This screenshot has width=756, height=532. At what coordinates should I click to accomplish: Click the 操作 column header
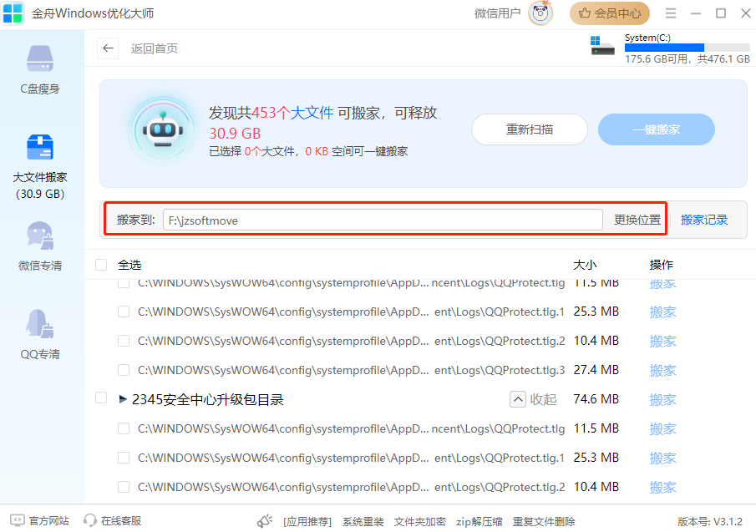tap(661, 265)
